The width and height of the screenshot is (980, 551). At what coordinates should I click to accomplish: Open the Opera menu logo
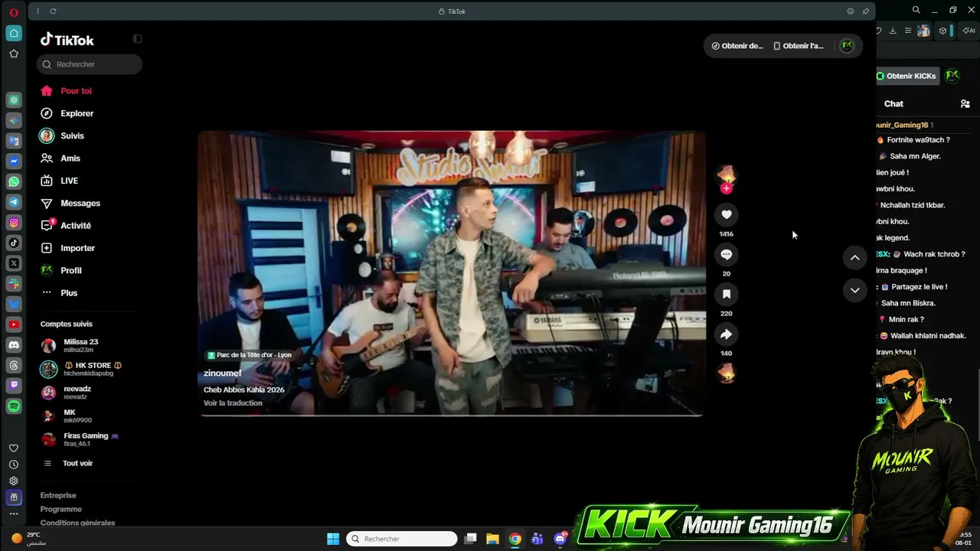(x=14, y=12)
